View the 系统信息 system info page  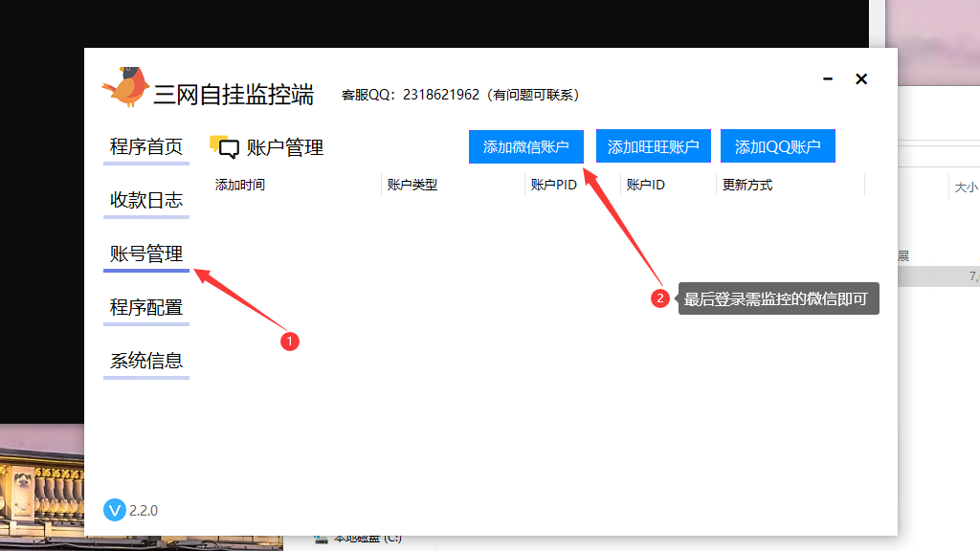[145, 361]
